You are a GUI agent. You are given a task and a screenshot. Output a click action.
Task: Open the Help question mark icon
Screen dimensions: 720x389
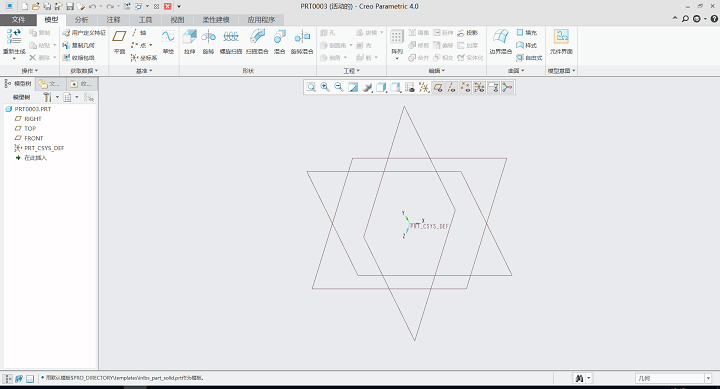coord(714,19)
